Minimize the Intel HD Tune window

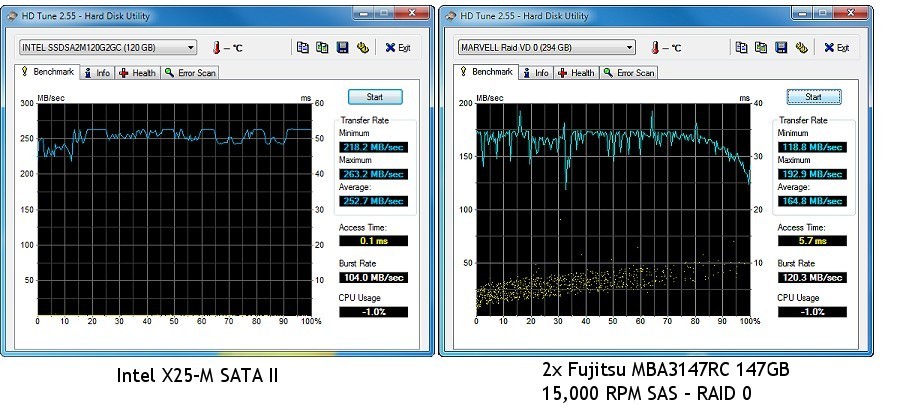pyautogui.click(x=362, y=13)
